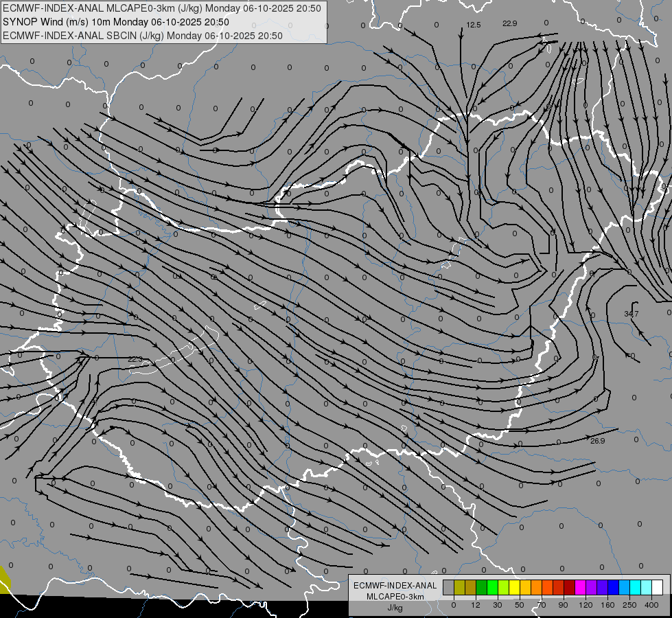Click the legend tick label 12
The height and width of the screenshot is (618, 672).
click(x=476, y=605)
